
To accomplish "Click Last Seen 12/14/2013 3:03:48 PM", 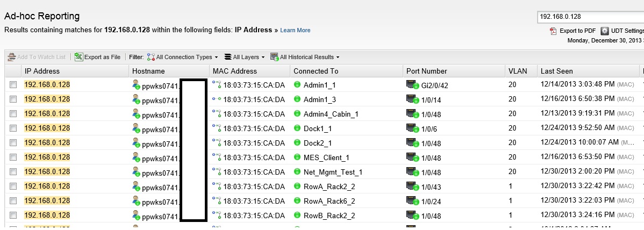I will click(577, 85).
